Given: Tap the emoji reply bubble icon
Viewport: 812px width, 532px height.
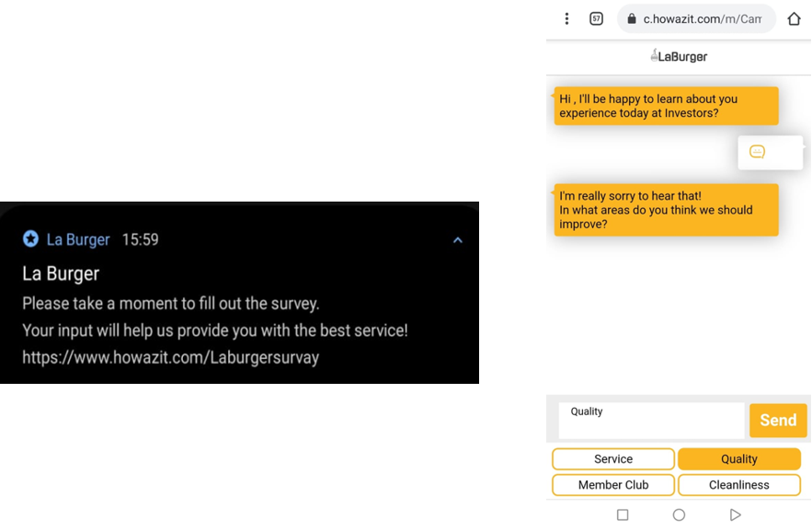Looking at the screenshot, I should (757, 152).
